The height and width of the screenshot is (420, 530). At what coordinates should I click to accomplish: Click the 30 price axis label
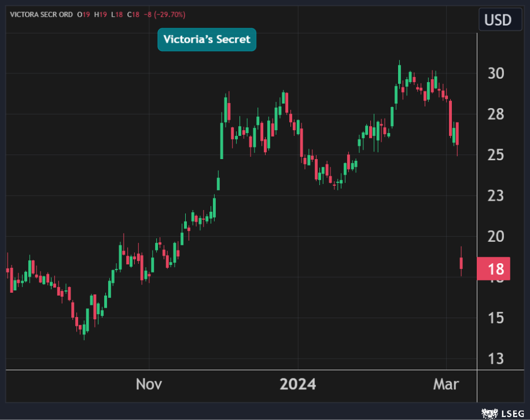point(496,73)
